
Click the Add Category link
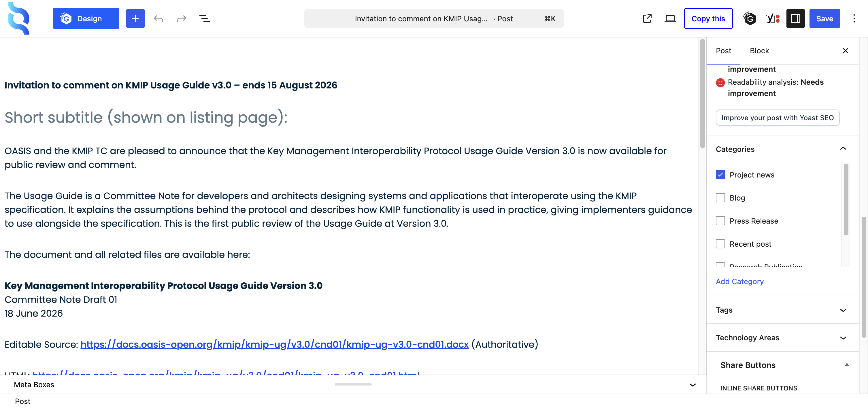click(x=740, y=281)
